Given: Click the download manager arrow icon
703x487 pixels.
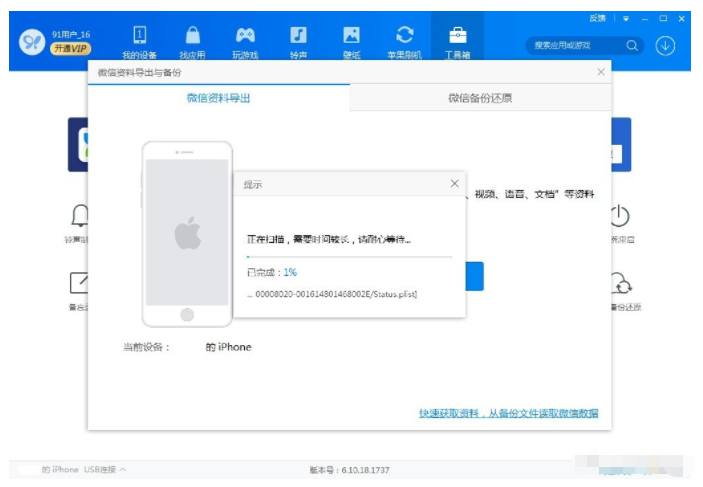Looking at the screenshot, I should pos(665,45).
